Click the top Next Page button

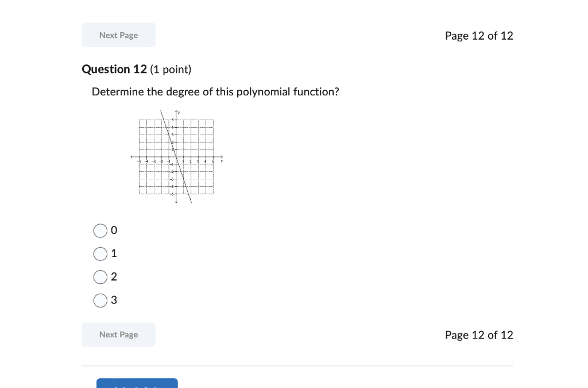pyautogui.click(x=118, y=35)
